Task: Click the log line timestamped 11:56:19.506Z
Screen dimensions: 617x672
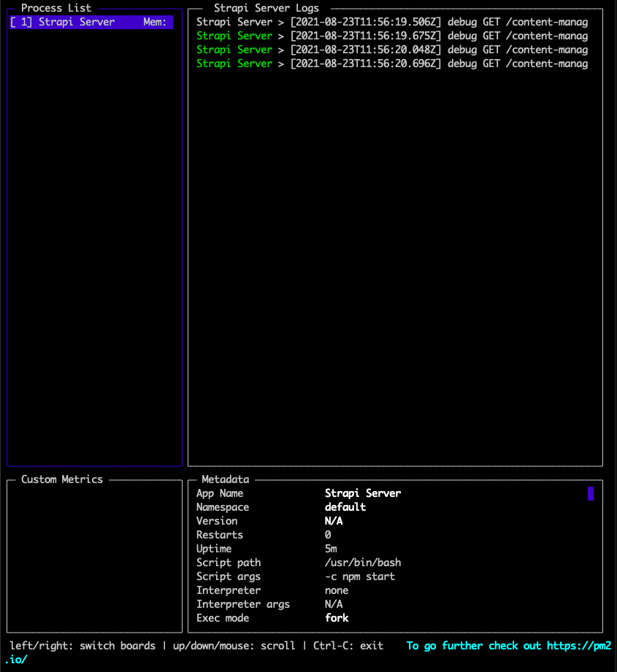Action: [392, 22]
